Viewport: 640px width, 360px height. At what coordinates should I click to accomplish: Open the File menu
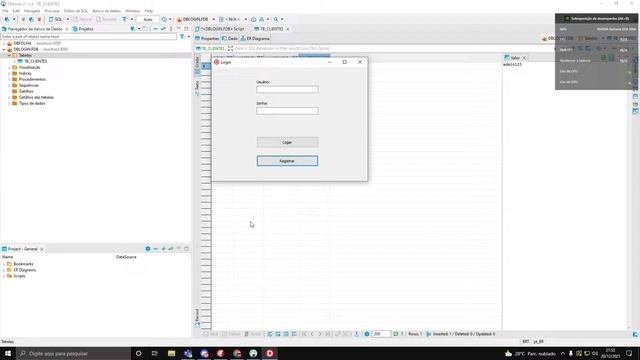tap(5, 11)
